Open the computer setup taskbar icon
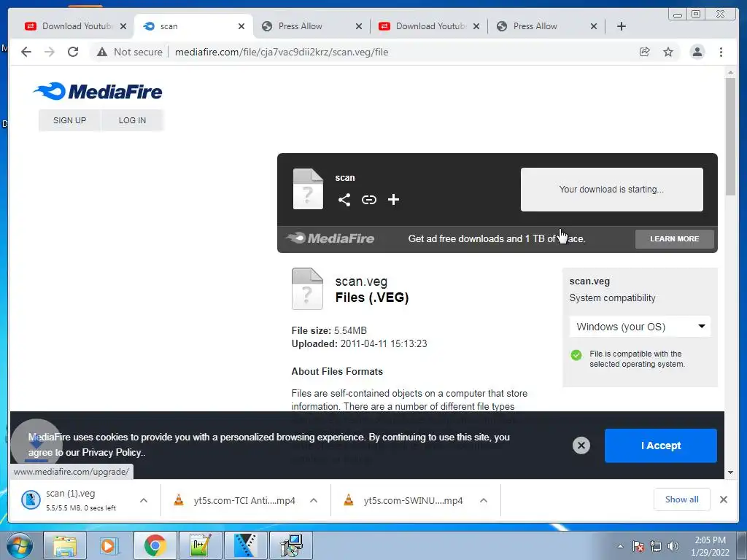This screenshot has width=747, height=560. pyautogui.click(x=291, y=545)
